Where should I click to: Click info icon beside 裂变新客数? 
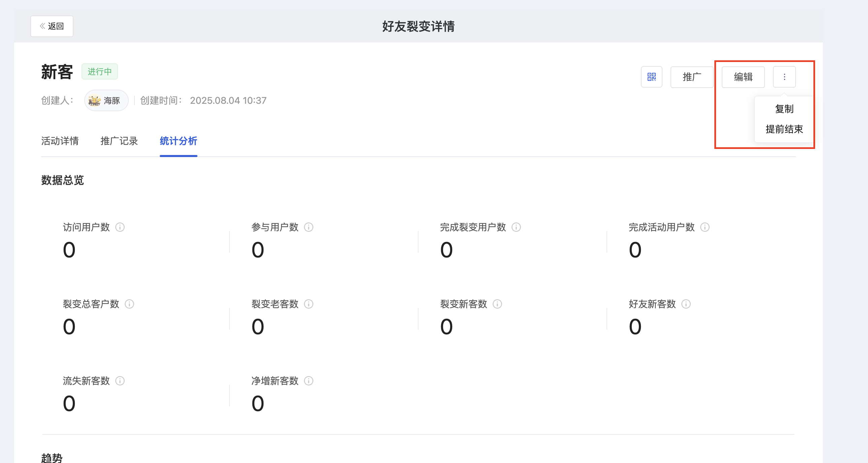click(497, 304)
